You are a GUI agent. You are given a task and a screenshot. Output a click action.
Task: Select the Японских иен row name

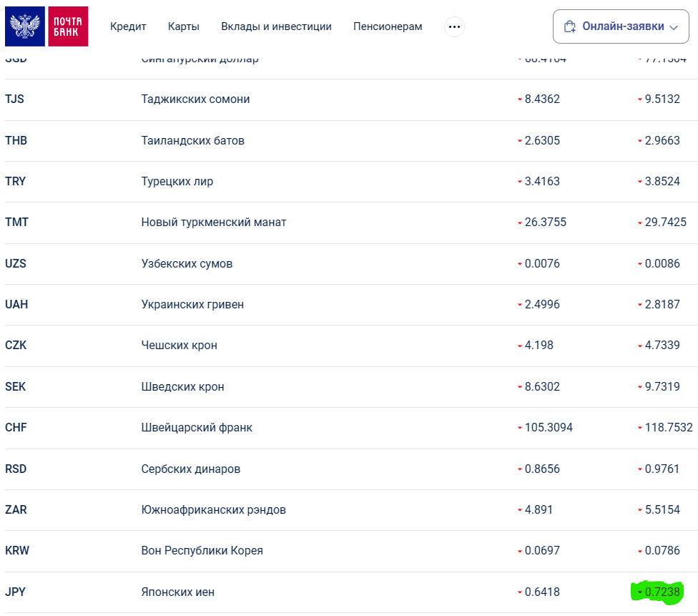[x=178, y=592]
